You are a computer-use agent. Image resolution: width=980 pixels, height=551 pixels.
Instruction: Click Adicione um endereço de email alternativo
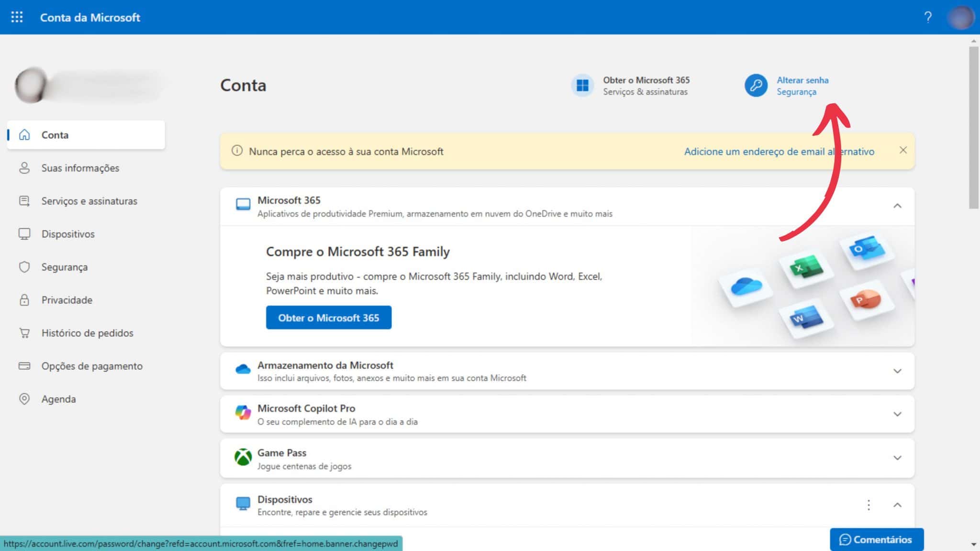tap(779, 152)
